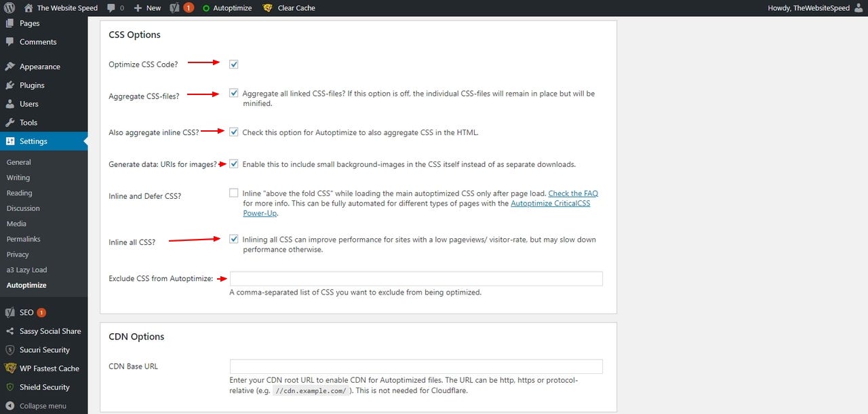The height and width of the screenshot is (414, 868).
Task: Open The Website Speed site home icon
Action: coord(28,8)
